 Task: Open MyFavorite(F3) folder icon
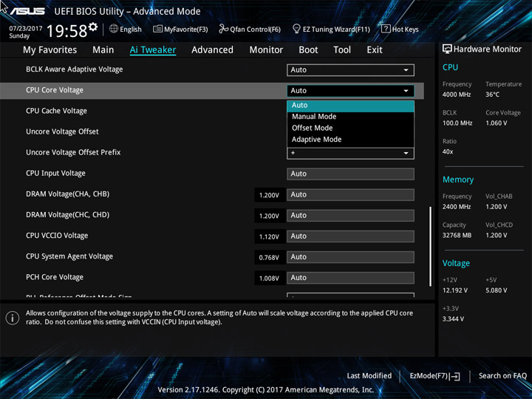157,29
